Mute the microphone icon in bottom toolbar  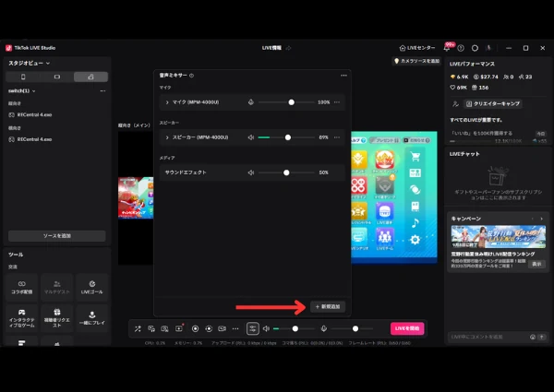(x=324, y=329)
